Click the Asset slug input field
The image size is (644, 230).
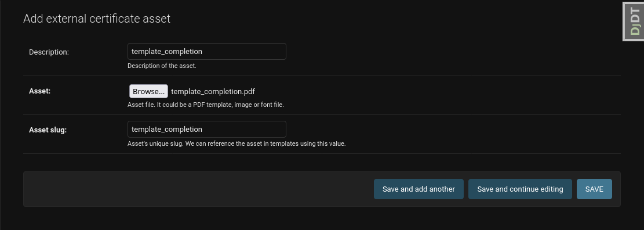206,129
